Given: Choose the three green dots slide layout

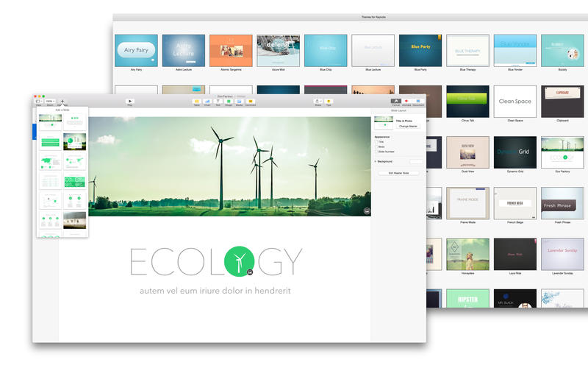Looking at the screenshot, I should (x=75, y=122).
